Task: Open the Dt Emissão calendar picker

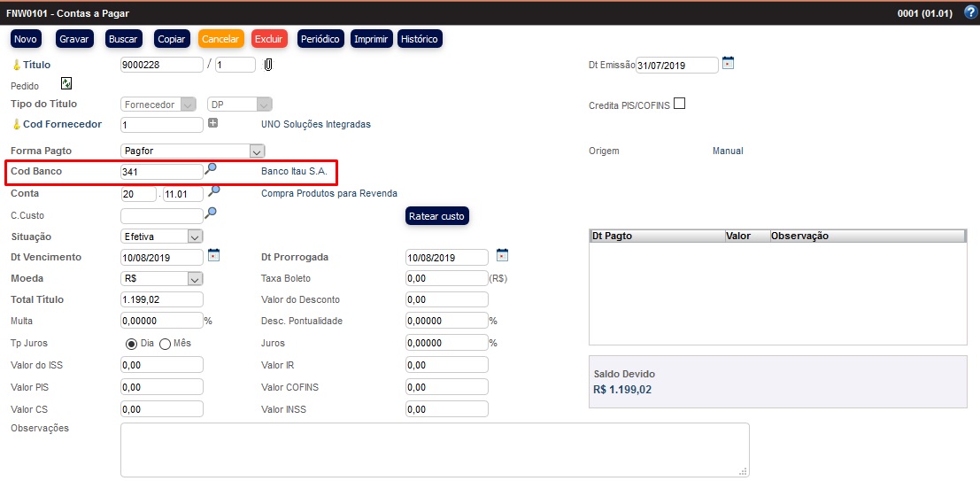Action: point(729,63)
